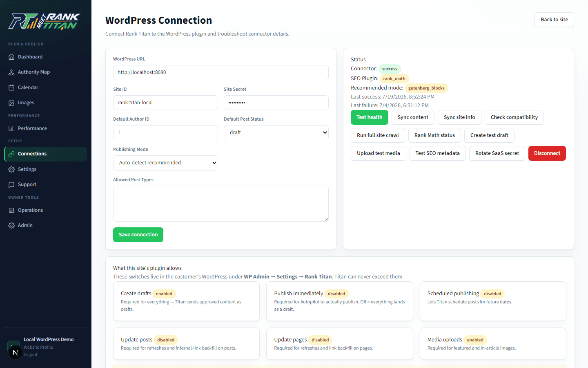Open the Dashboard page
The image size is (588, 368).
point(45,57)
